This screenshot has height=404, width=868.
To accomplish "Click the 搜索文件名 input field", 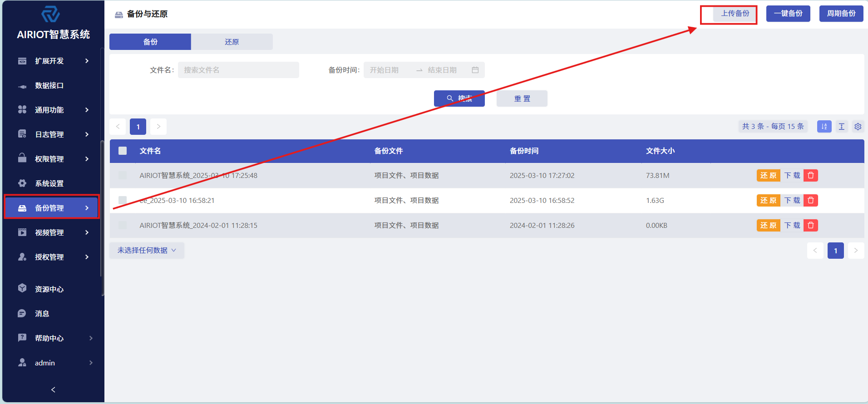I will point(238,70).
